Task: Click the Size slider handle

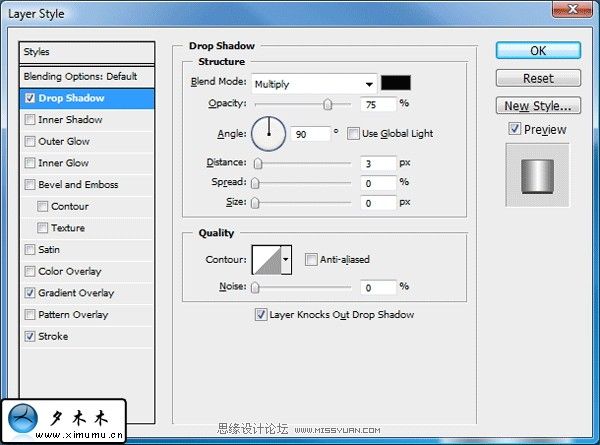Action: 255,203
